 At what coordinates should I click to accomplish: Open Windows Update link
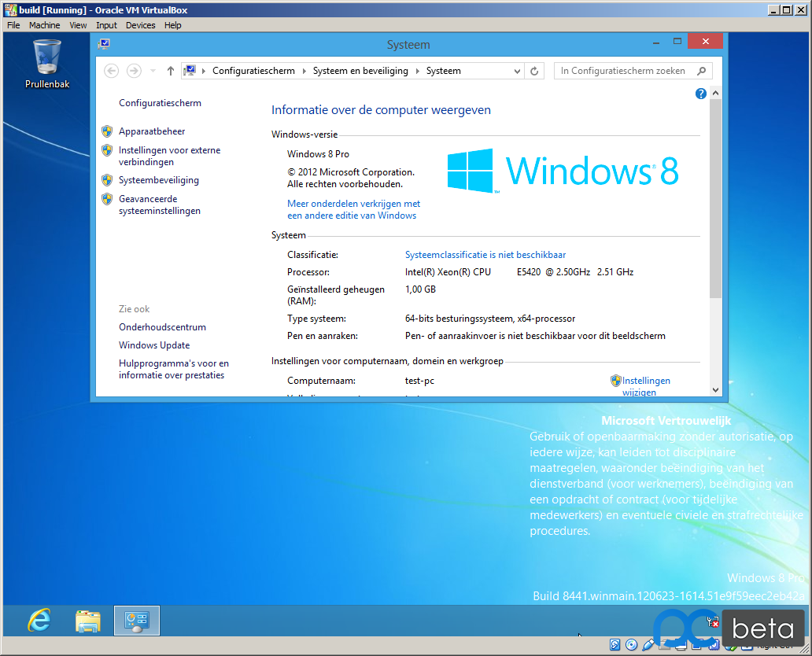click(154, 345)
